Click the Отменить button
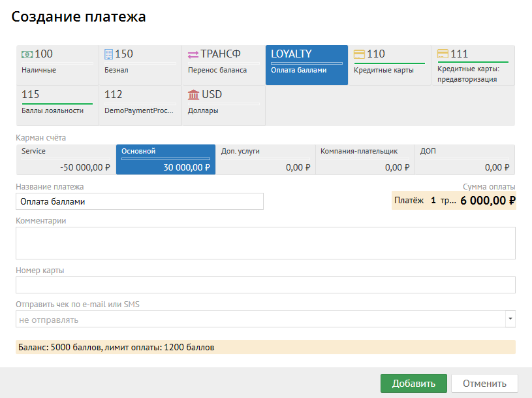 (x=484, y=384)
